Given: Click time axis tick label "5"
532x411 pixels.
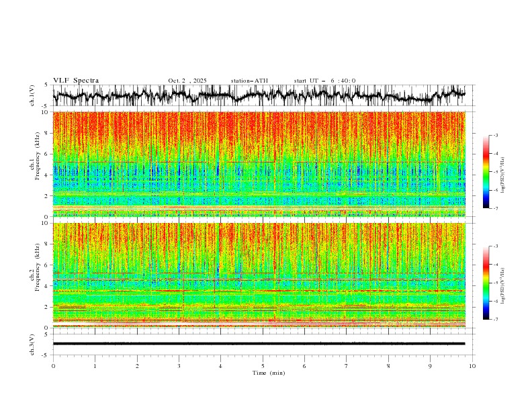Looking at the screenshot, I should click(x=263, y=366).
